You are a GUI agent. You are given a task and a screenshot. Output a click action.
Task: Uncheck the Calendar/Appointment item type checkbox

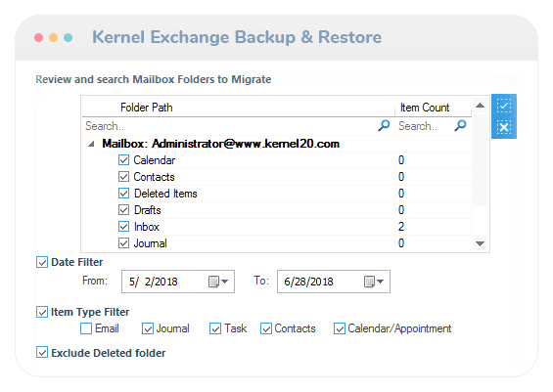click(x=340, y=328)
